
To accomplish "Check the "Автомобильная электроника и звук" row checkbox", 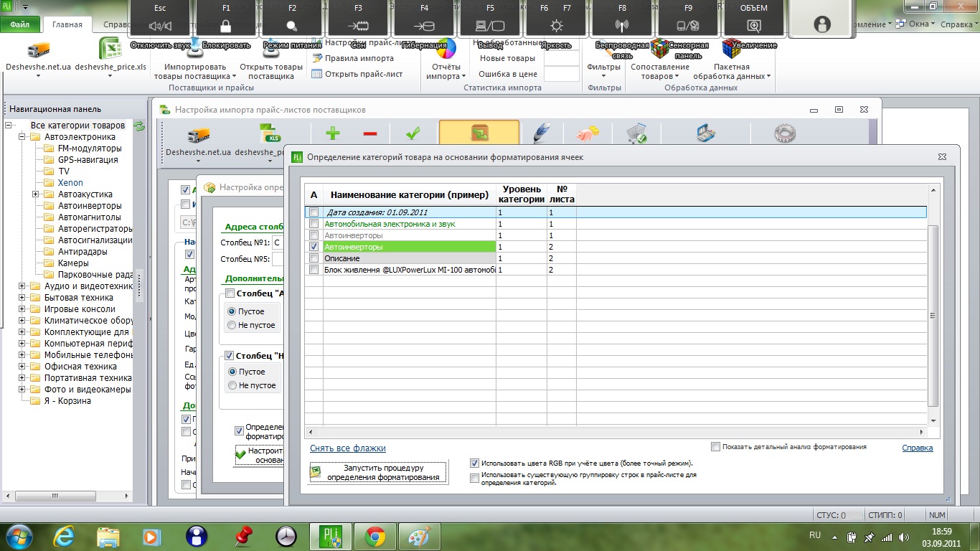I will click(x=314, y=224).
